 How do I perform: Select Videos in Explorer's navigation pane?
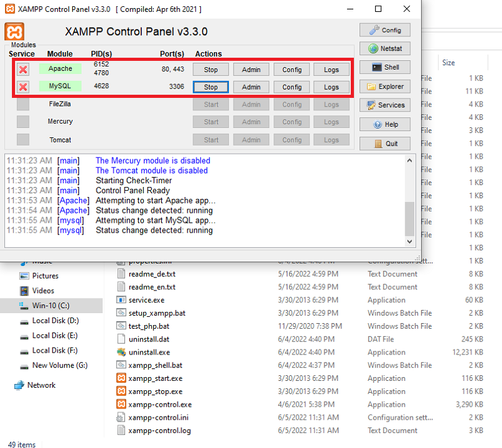[x=43, y=291]
